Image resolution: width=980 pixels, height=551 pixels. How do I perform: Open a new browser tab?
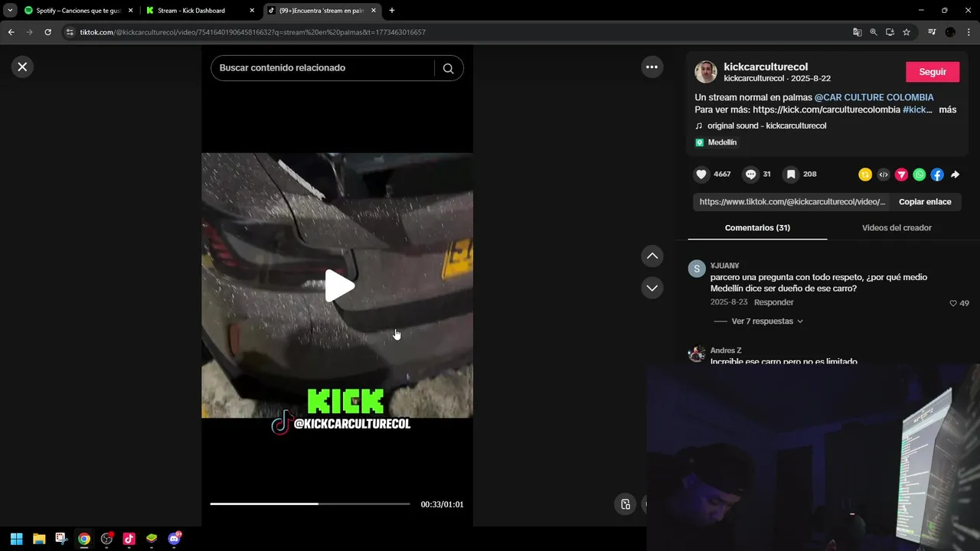(x=392, y=11)
